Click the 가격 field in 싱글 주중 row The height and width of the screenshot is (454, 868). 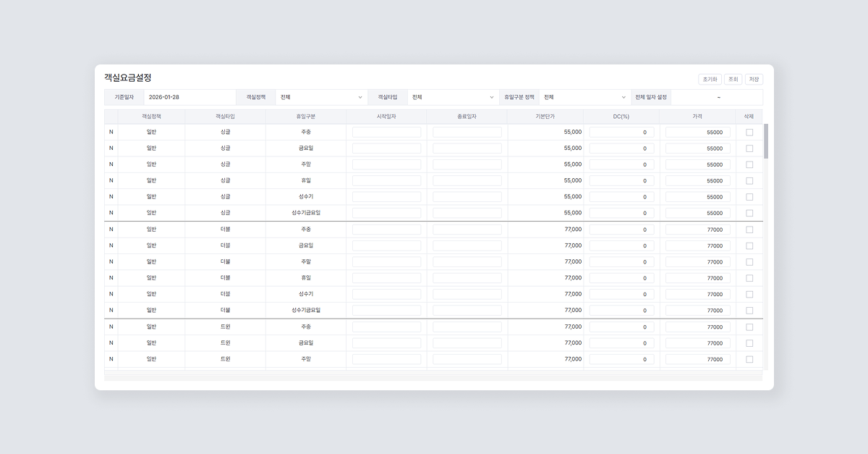[x=698, y=132]
